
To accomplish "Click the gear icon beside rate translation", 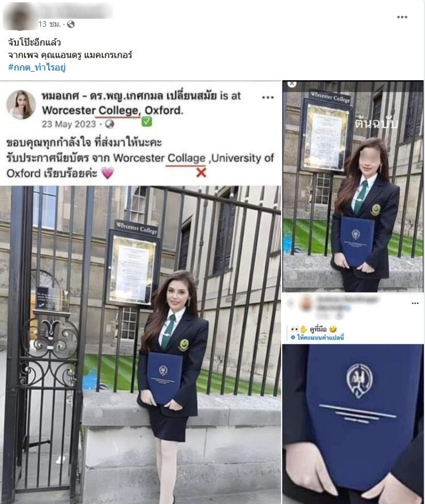I will tap(293, 337).
